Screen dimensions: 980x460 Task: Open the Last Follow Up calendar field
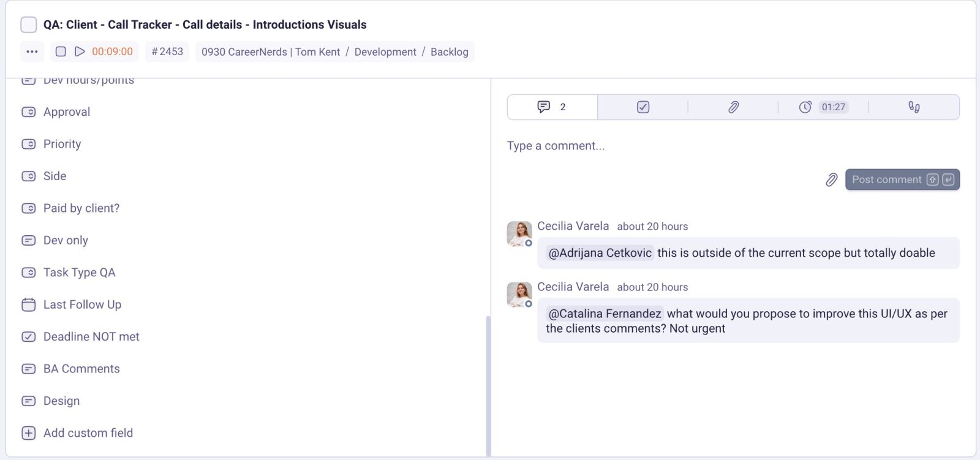pyautogui.click(x=82, y=304)
